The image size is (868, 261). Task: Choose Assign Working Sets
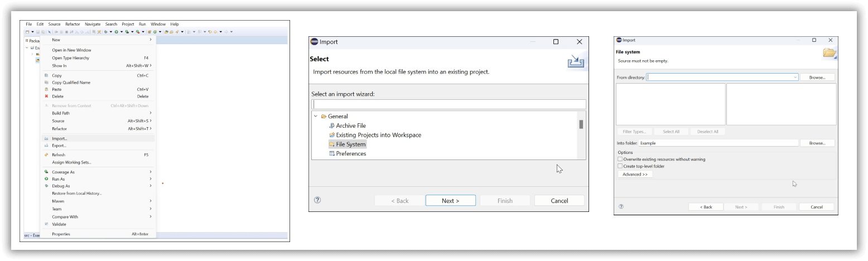pyautogui.click(x=71, y=162)
